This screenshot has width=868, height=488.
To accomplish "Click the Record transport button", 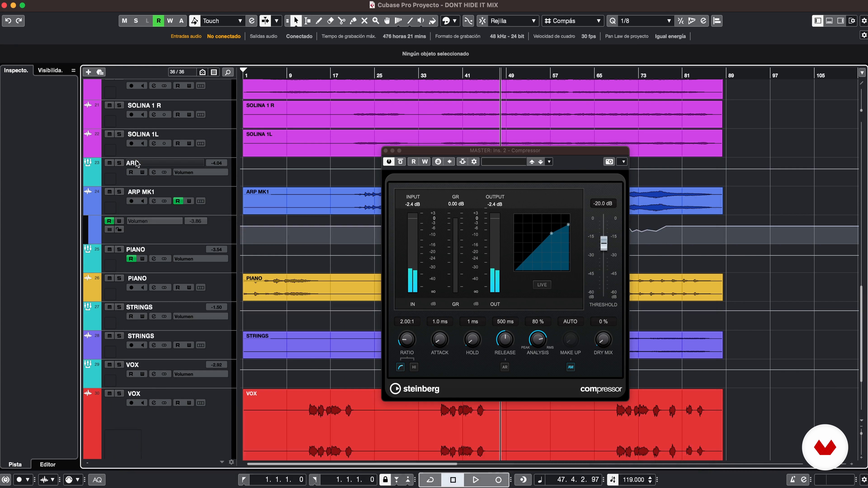I will [498, 480].
